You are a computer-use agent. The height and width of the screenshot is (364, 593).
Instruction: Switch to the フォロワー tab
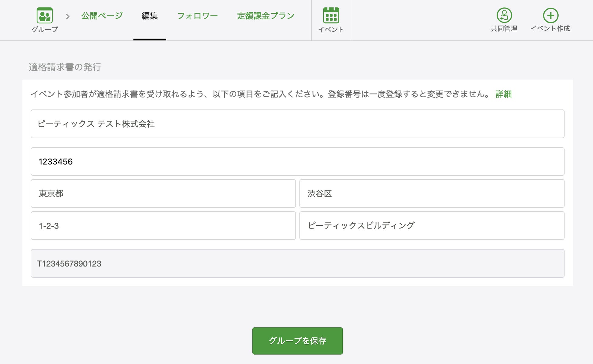click(x=197, y=16)
